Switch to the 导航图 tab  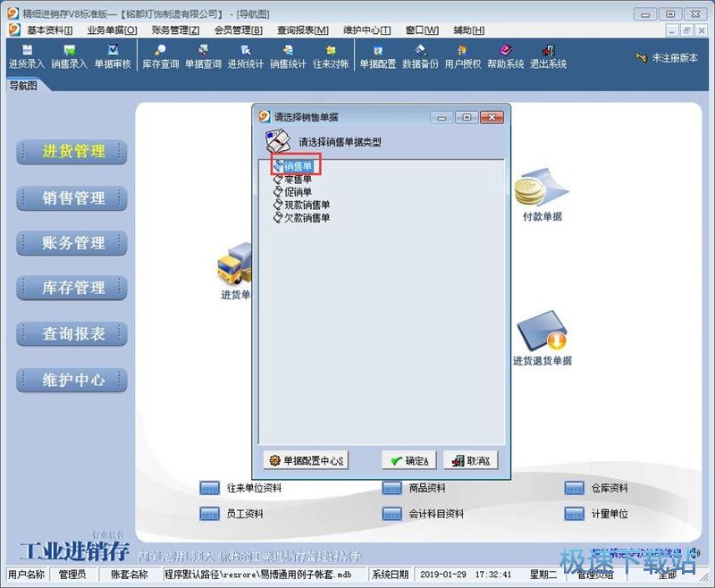click(x=22, y=87)
